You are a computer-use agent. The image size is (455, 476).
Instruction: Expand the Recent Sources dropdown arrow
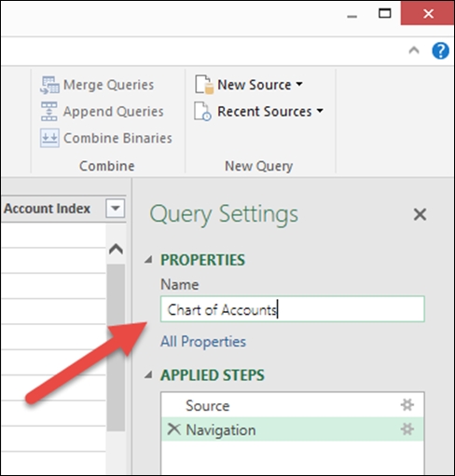coord(320,111)
